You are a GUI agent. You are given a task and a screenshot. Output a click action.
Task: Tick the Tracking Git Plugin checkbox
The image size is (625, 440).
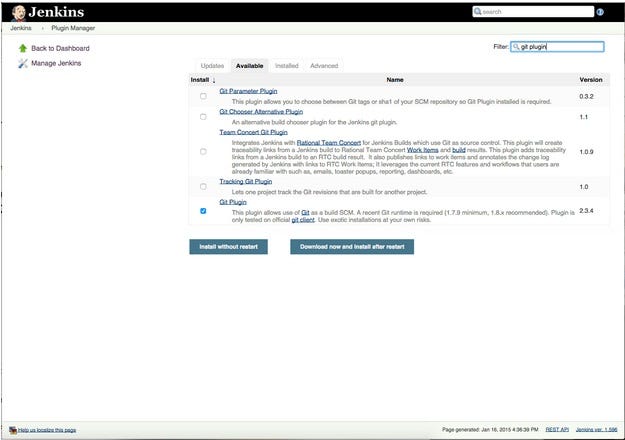coord(203,187)
